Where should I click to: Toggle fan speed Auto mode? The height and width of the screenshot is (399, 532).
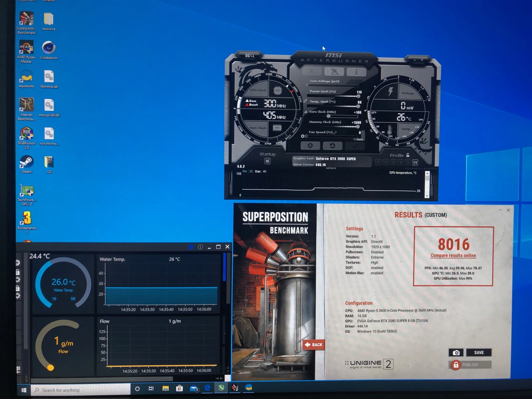coord(360,139)
